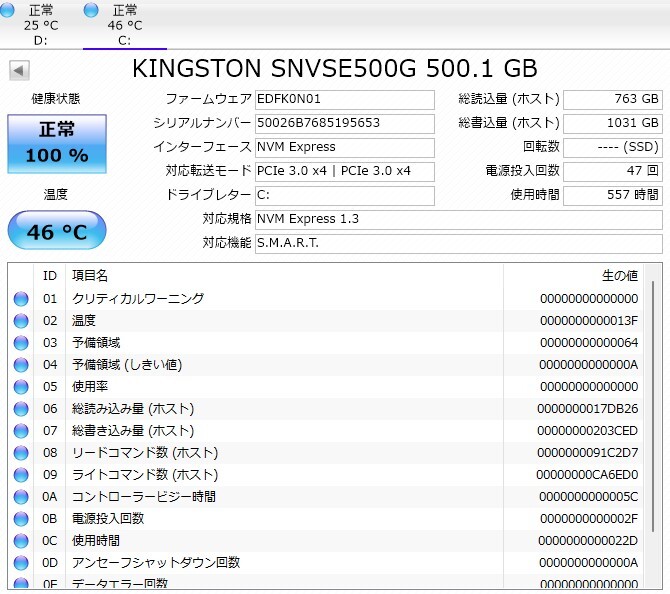670x594 pixels.
Task: Click status circle icon for ID 0B 電源投入回数
Action: click(21, 519)
